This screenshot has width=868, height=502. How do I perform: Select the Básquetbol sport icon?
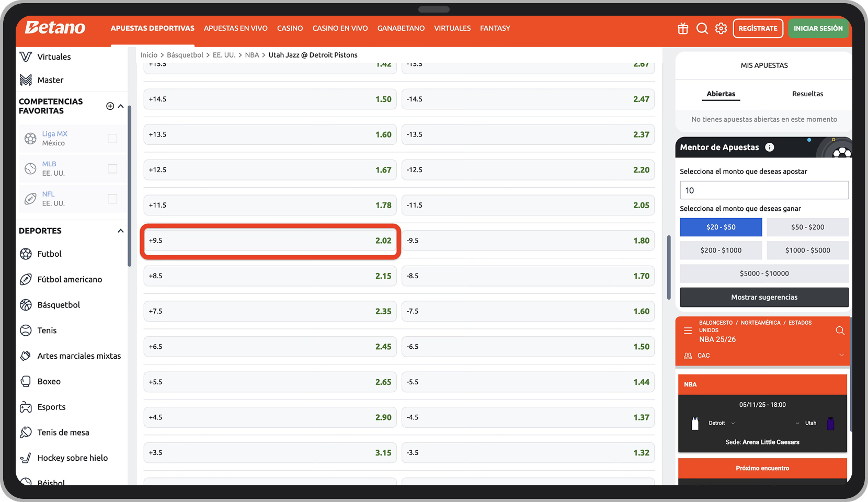[x=26, y=305]
